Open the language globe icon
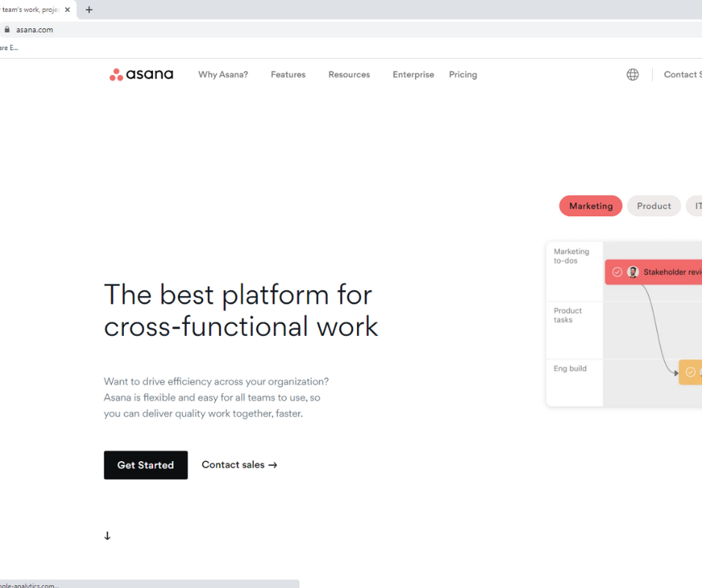This screenshot has width=702, height=588. tap(633, 75)
